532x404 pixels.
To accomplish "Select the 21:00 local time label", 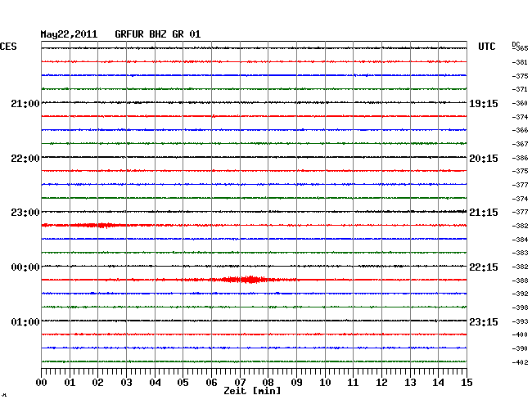I will pyautogui.click(x=25, y=103).
